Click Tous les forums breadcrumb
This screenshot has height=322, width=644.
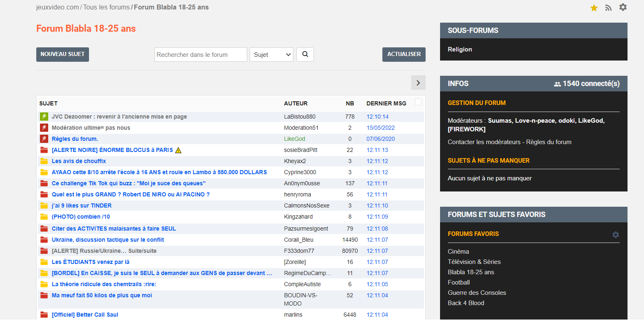[107, 7]
